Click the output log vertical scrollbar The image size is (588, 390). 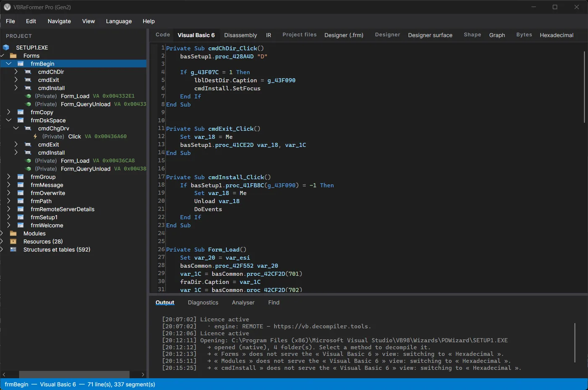[575, 343]
